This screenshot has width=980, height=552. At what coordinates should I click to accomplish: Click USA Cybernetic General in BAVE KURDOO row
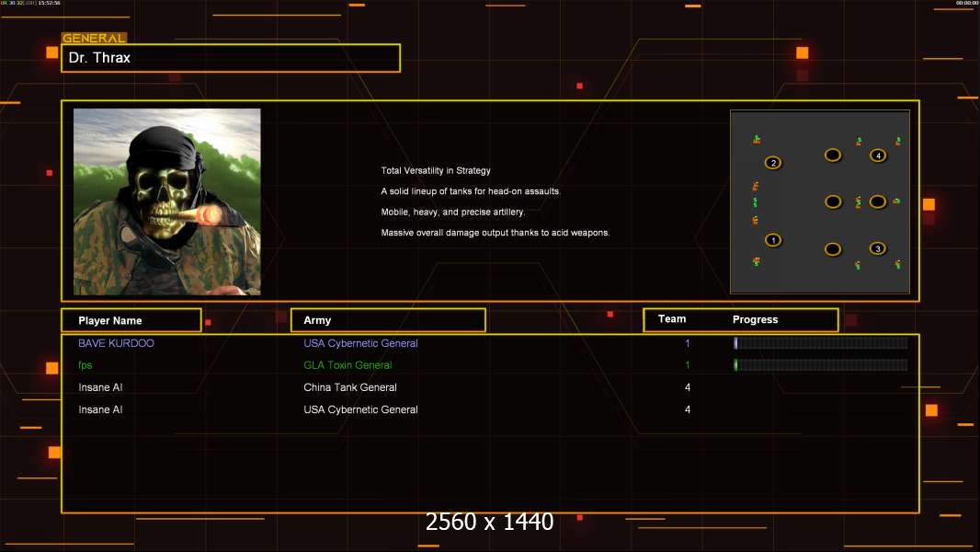(x=360, y=343)
